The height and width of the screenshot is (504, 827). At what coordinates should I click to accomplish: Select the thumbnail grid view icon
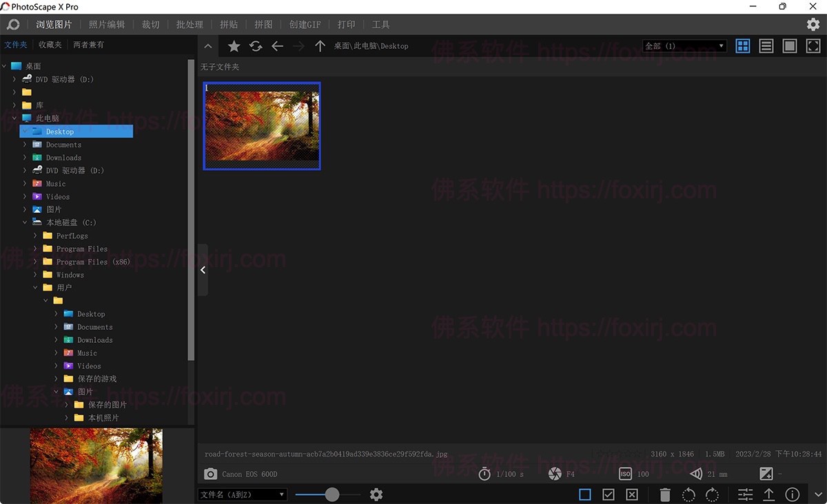[743, 45]
